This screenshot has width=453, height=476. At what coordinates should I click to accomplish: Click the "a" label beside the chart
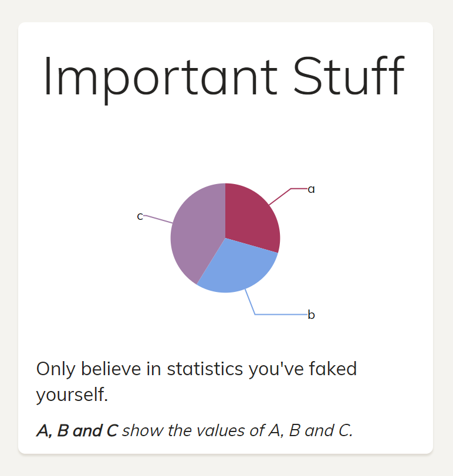coord(312,189)
